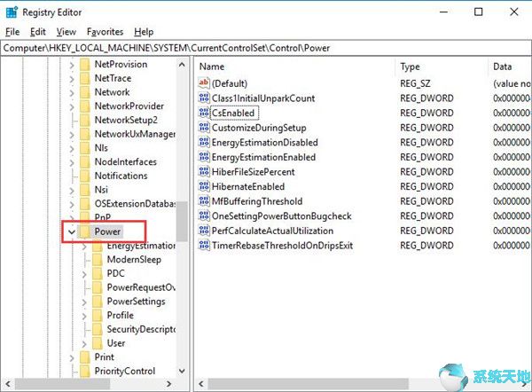Click the values pane horizontal scrollbar thumb

(x=308, y=384)
